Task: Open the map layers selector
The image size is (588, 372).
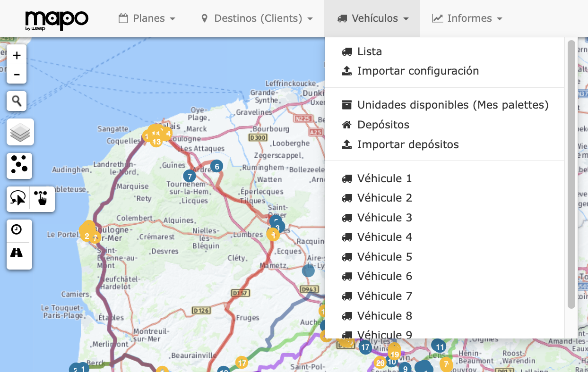Action: [20, 132]
